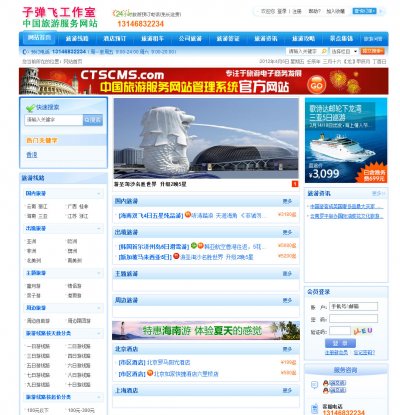Viewport: 400px width, 415px height.
Task: Open the 旅游租车 navigation tab
Action: (152, 39)
